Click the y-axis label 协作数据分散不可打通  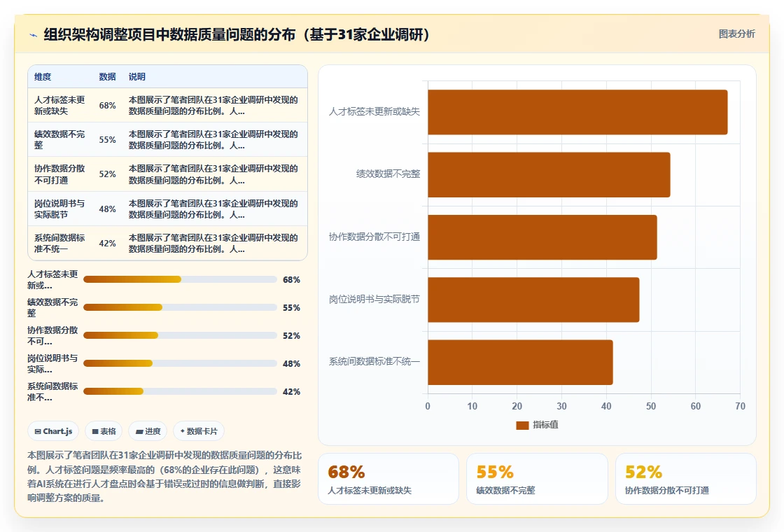pos(374,237)
